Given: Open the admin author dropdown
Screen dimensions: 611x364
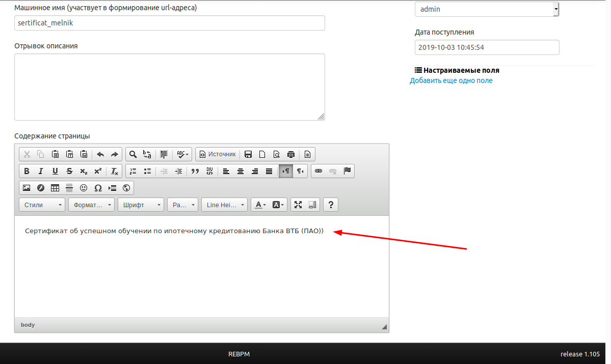Looking at the screenshot, I should pyautogui.click(x=487, y=9).
